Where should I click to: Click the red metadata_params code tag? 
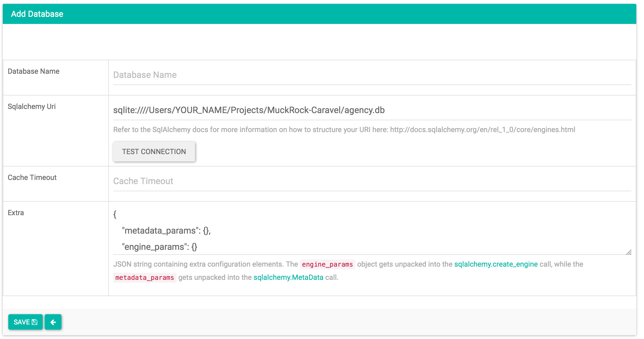pos(145,278)
